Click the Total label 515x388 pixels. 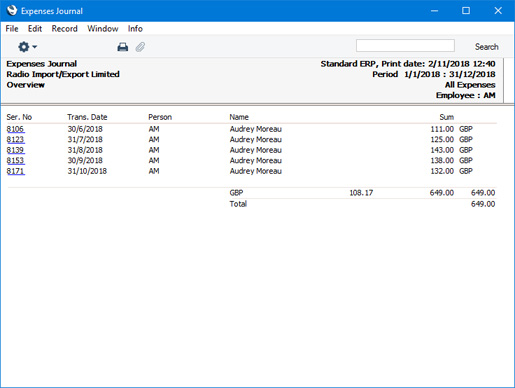pos(238,204)
